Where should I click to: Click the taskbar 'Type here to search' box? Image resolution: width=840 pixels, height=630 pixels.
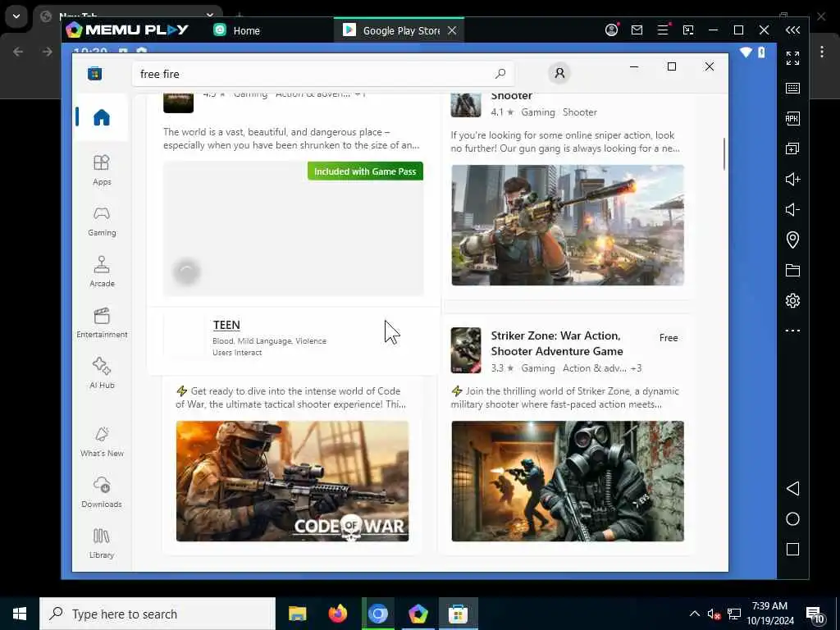[157, 614]
